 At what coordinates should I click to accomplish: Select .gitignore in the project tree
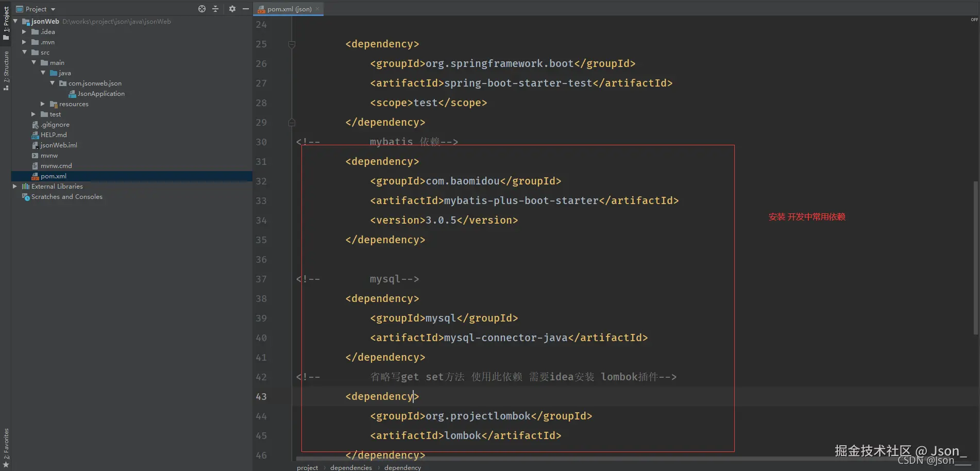[x=55, y=125]
